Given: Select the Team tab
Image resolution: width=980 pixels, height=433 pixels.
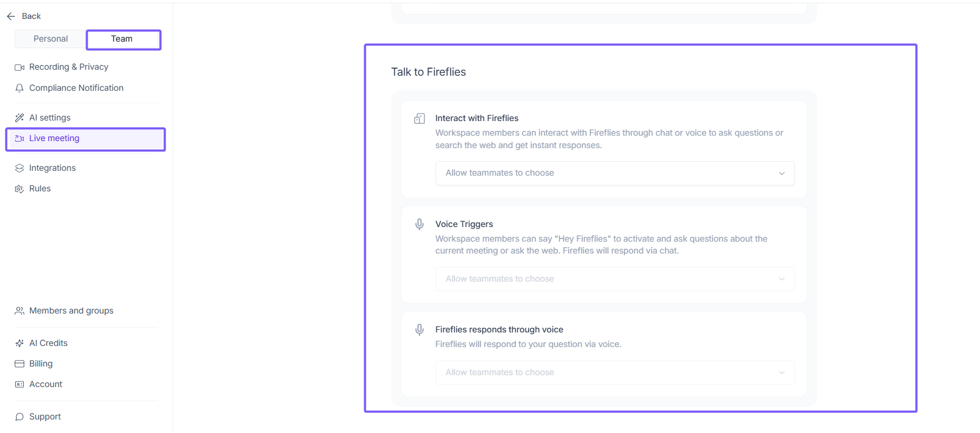Looking at the screenshot, I should [x=122, y=39].
